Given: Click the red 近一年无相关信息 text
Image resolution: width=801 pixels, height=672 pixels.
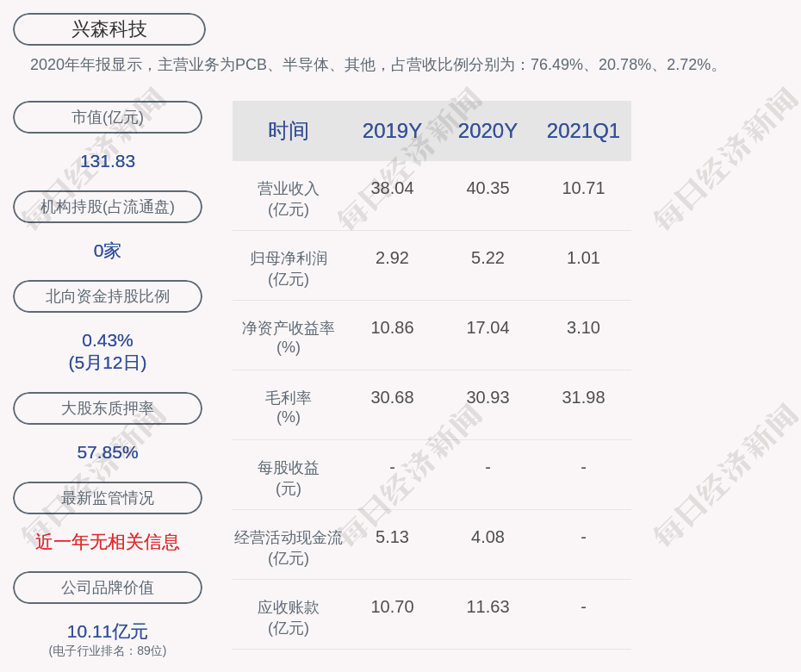Looking at the screenshot, I should click(108, 542).
